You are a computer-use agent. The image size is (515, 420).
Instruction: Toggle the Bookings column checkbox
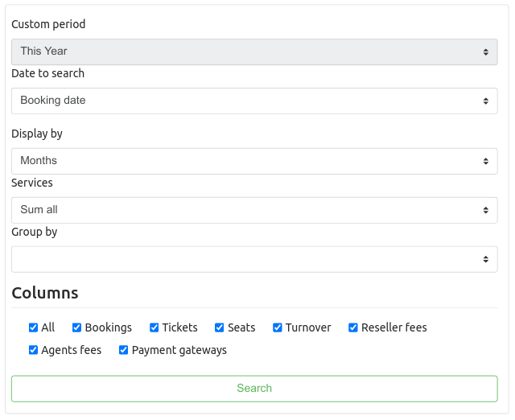(x=76, y=327)
